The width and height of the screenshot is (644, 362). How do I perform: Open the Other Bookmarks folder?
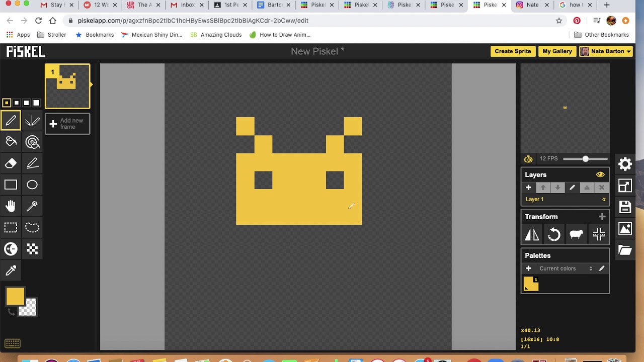click(x=601, y=35)
